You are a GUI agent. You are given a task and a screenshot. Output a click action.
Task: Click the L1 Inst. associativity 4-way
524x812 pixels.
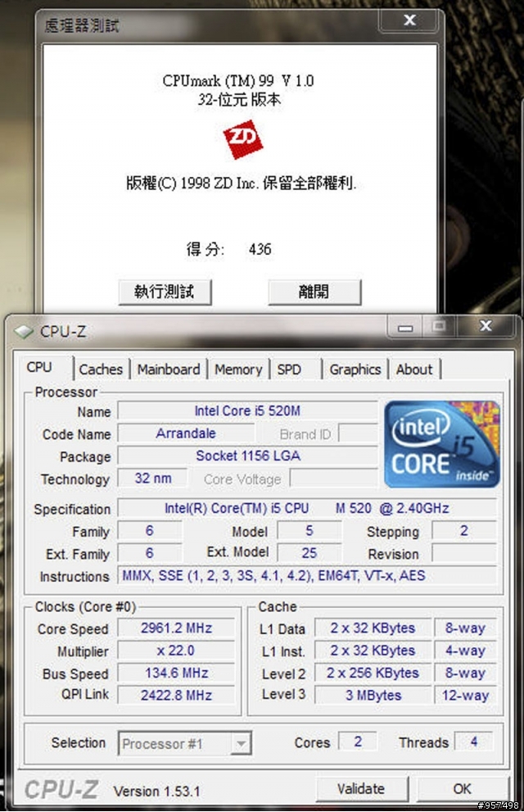[466, 651]
